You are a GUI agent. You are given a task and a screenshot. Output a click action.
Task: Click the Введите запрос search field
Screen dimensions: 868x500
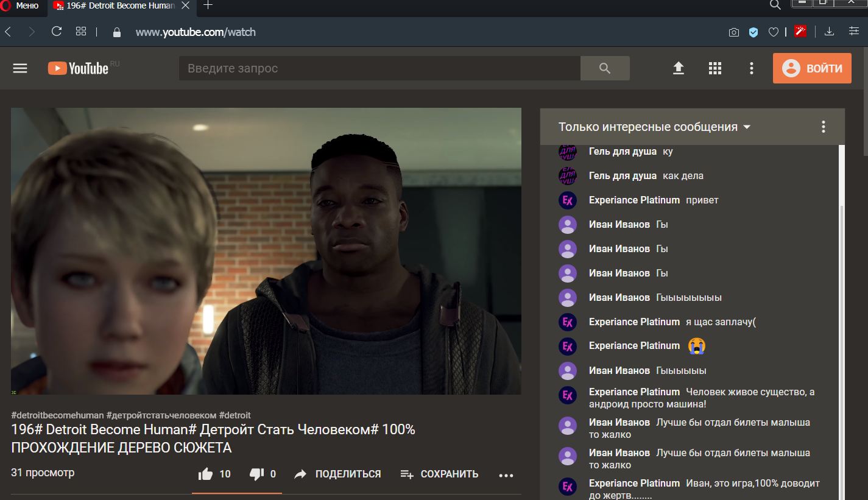pos(379,68)
